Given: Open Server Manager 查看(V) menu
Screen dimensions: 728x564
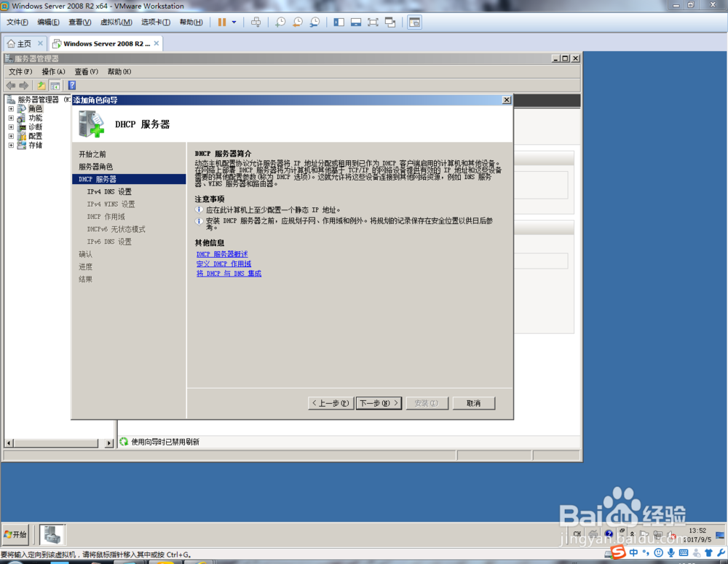Looking at the screenshot, I should tap(87, 71).
